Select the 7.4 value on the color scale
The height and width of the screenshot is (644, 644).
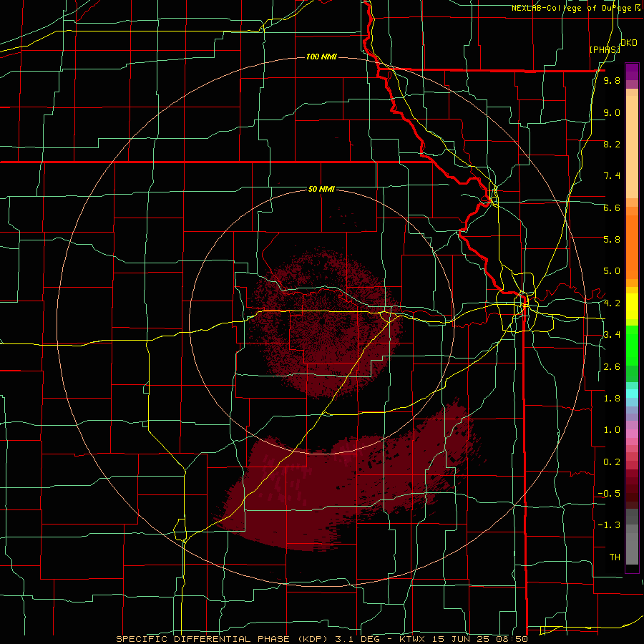click(612, 176)
